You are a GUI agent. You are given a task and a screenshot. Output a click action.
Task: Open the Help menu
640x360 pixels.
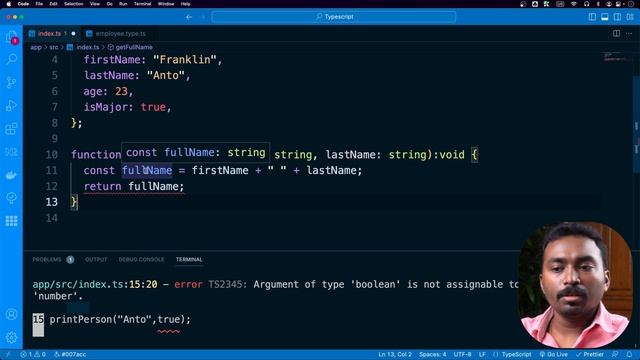click(x=186, y=4)
